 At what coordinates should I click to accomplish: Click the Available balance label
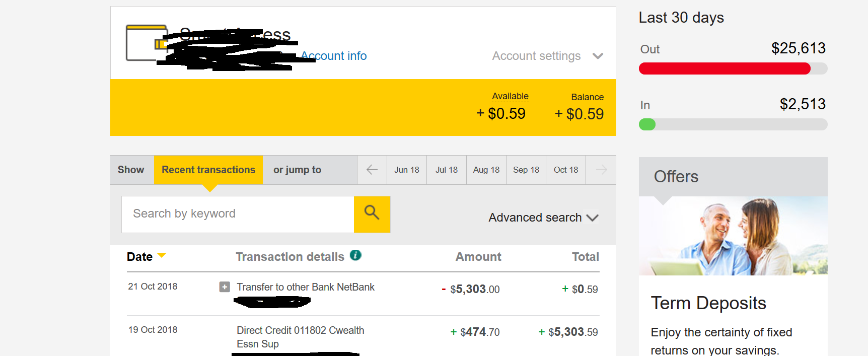click(510, 96)
